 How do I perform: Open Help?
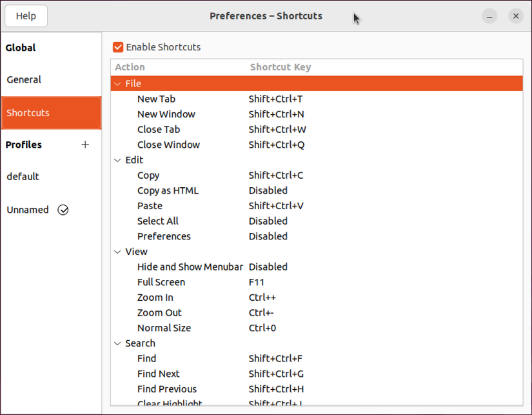click(x=26, y=15)
